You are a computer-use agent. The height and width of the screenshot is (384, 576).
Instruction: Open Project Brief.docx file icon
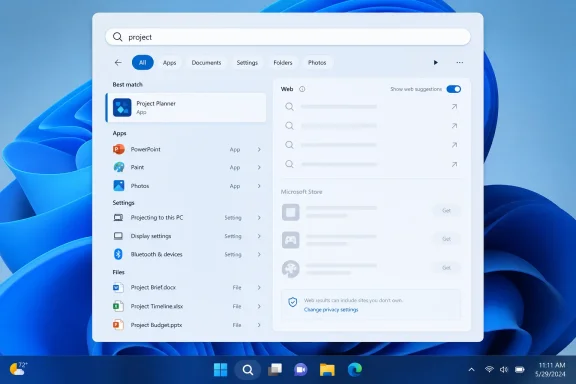click(x=118, y=287)
